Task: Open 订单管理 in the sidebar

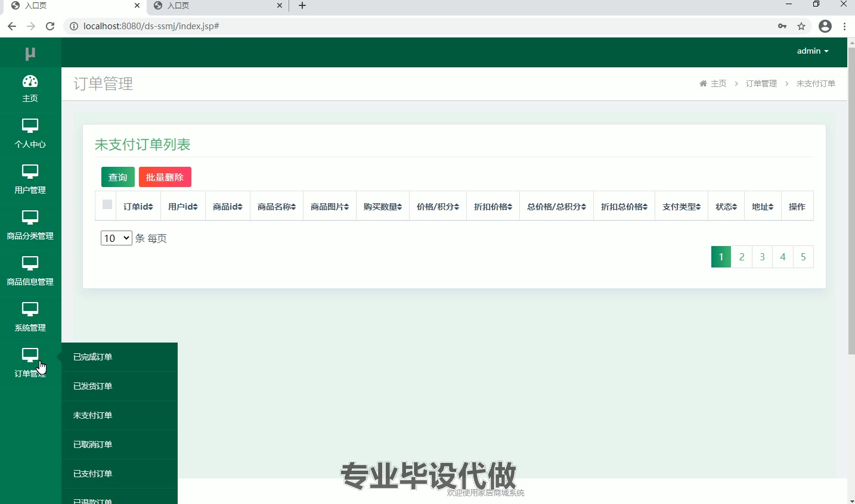Action: pos(30,364)
